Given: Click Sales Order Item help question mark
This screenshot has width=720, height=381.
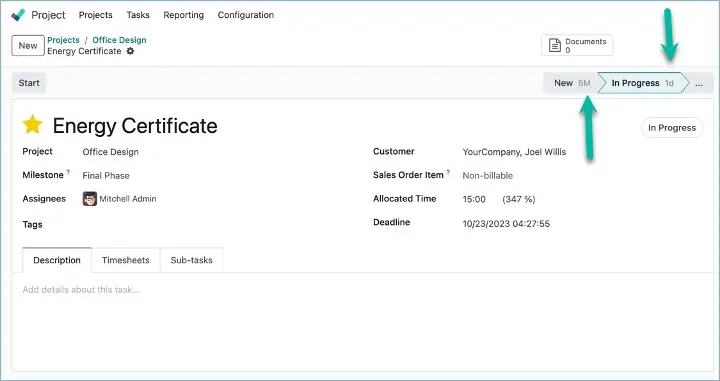Looking at the screenshot, I should point(448,172).
